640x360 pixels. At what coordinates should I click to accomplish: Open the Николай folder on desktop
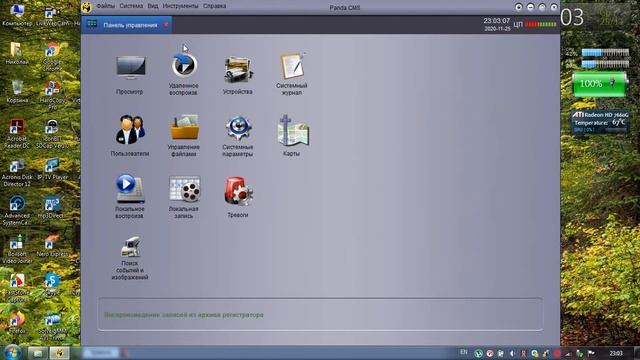tap(16, 53)
